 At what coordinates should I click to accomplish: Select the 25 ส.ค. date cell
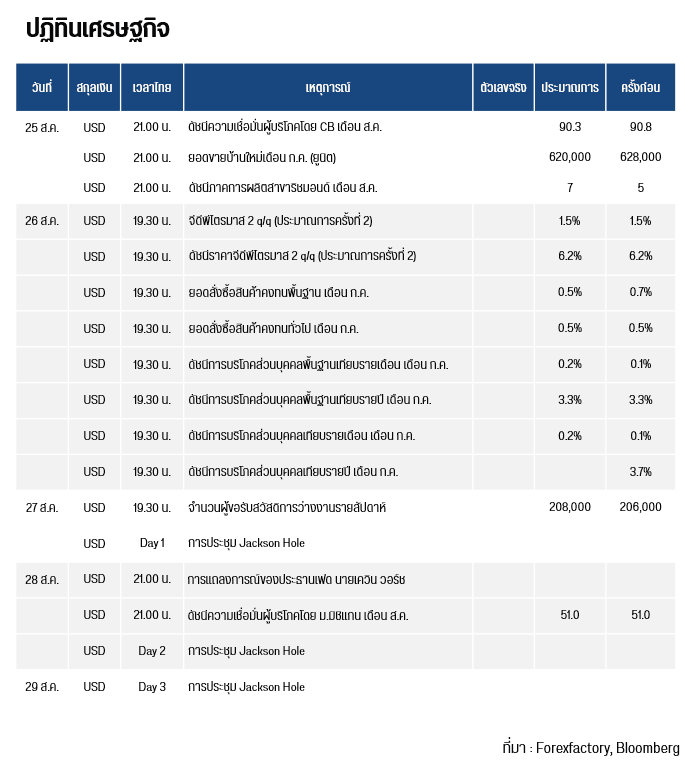42,128
